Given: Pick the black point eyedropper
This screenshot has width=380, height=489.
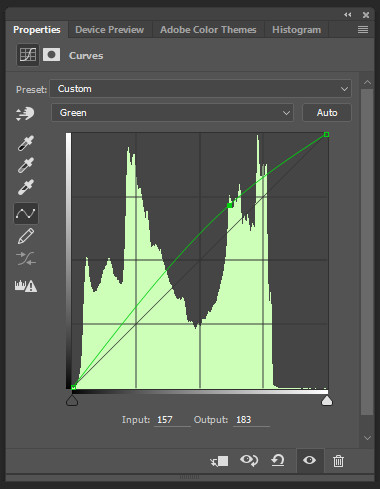Looking at the screenshot, I should point(26,143).
